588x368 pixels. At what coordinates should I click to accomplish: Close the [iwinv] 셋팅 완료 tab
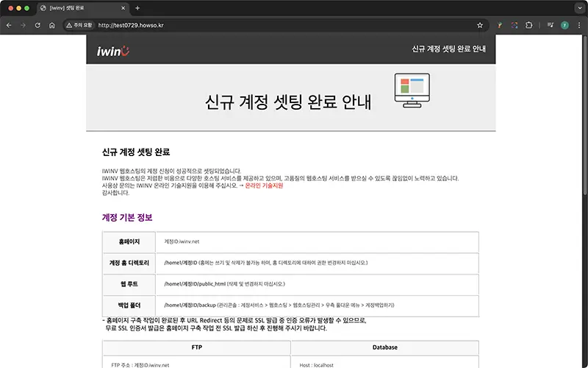tap(123, 8)
